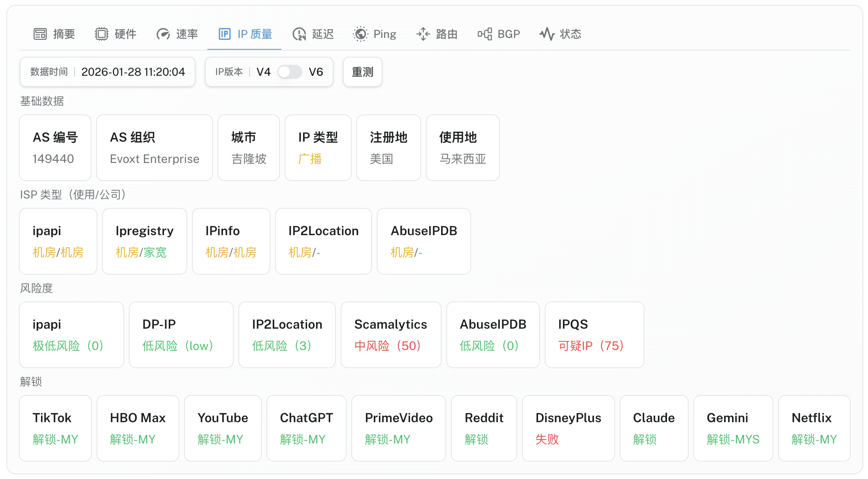Click the Ping globe icon
The width and height of the screenshot is (868, 479).
[x=360, y=34]
